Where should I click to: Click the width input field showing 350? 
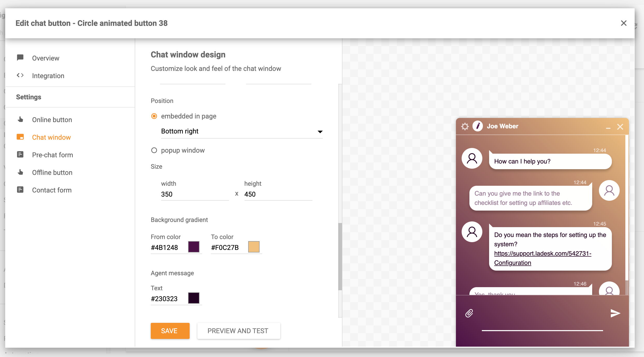pyautogui.click(x=194, y=194)
